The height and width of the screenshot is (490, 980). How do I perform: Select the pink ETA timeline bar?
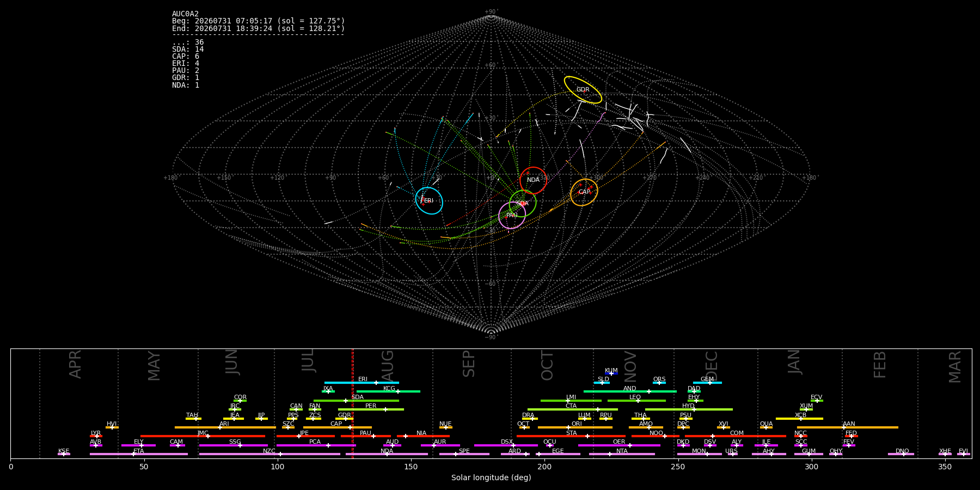[x=139, y=454]
